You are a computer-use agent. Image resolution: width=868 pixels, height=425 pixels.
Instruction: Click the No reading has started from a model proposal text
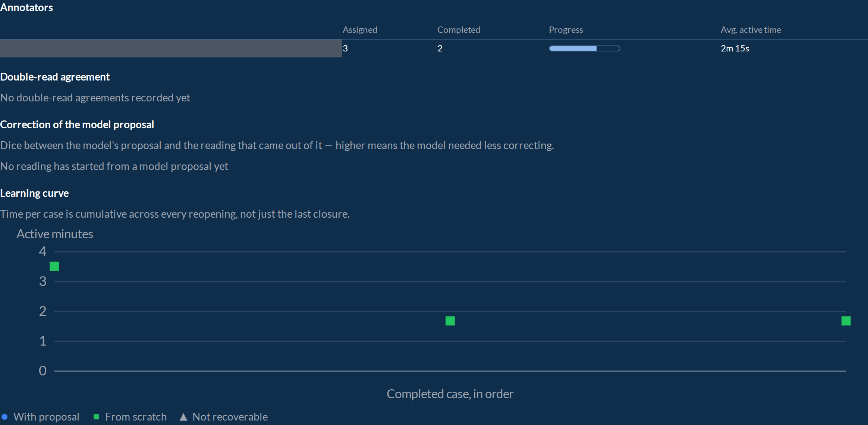click(114, 166)
